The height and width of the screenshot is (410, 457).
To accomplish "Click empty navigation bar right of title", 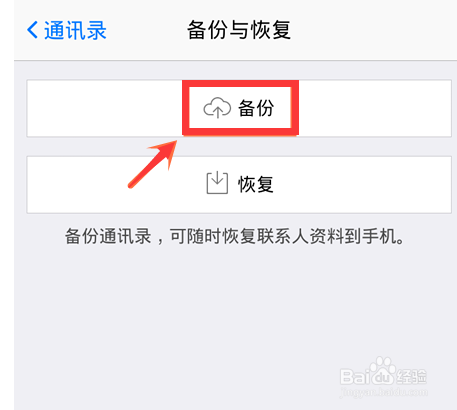I will point(373,30).
